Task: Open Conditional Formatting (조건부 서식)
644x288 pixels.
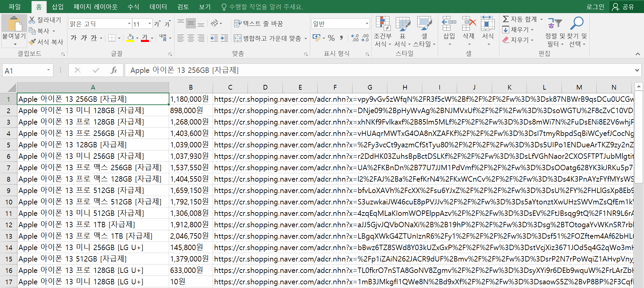Action: (383, 32)
